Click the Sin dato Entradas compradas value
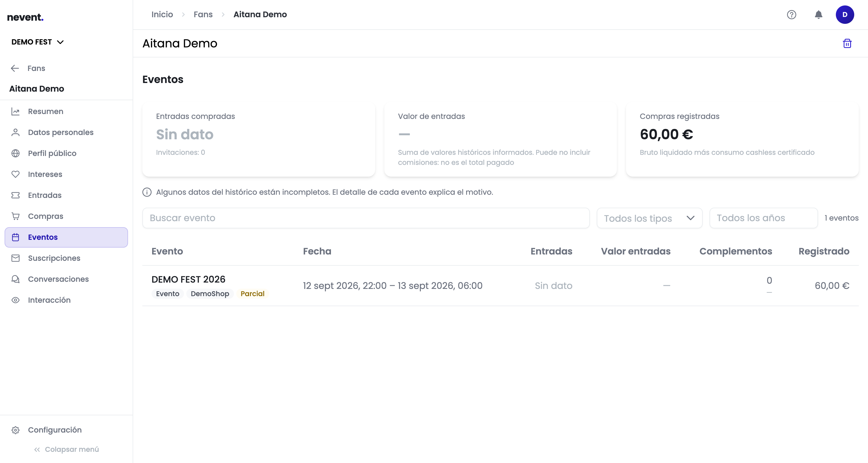The image size is (868, 463). tap(185, 134)
